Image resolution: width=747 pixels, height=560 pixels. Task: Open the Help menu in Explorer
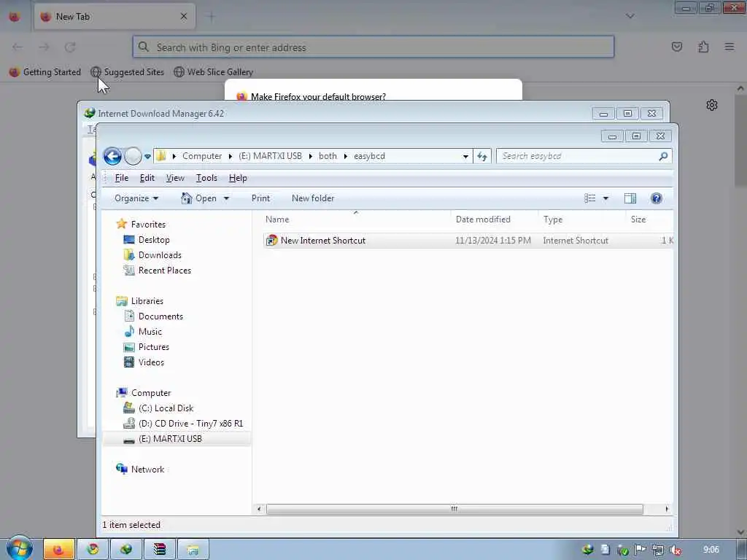[238, 178]
